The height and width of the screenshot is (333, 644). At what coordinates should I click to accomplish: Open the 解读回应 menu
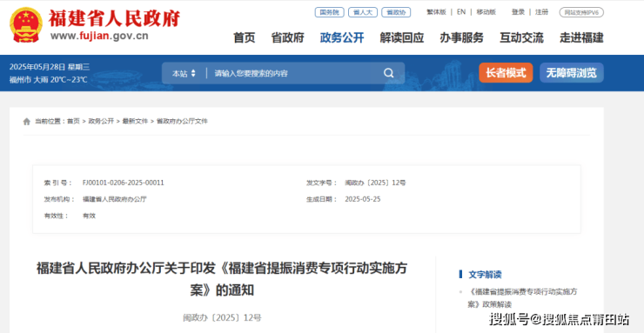coord(402,38)
